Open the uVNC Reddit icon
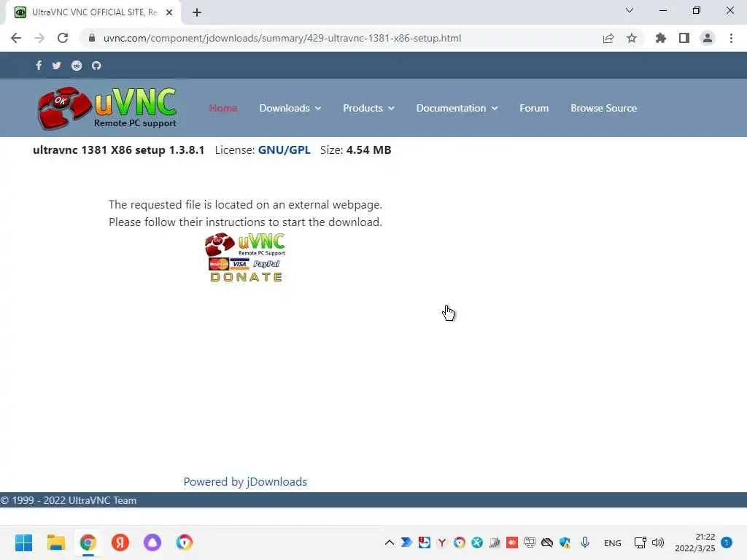The image size is (747, 560). pos(76,65)
